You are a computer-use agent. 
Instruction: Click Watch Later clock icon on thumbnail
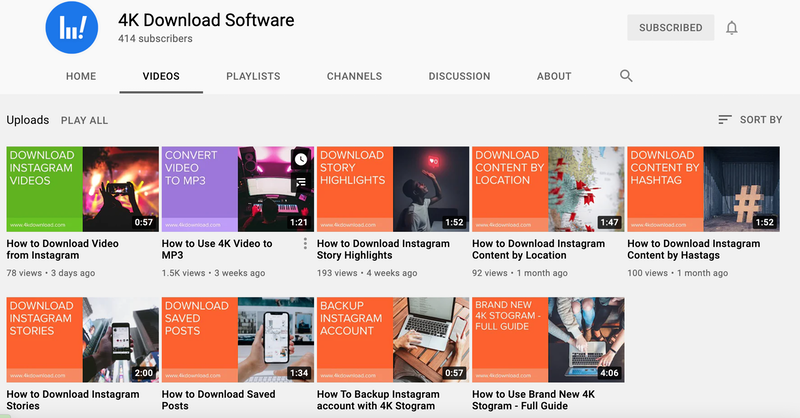[x=301, y=159]
